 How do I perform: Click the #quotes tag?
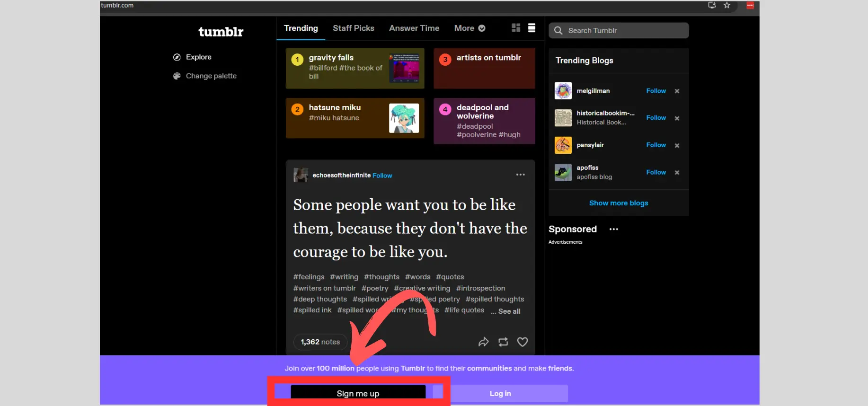click(x=450, y=277)
